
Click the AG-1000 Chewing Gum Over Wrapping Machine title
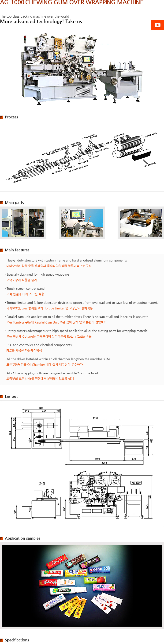click(71, 3)
